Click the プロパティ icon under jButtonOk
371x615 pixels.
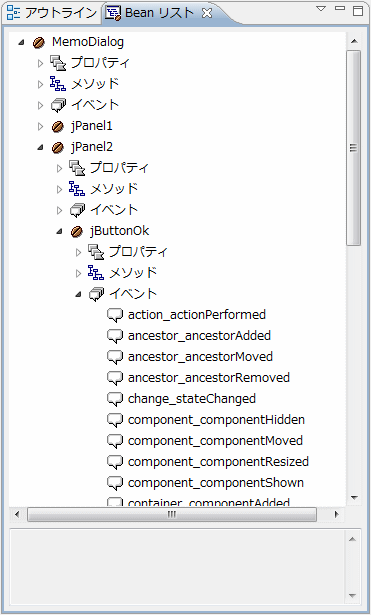tap(96, 252)
